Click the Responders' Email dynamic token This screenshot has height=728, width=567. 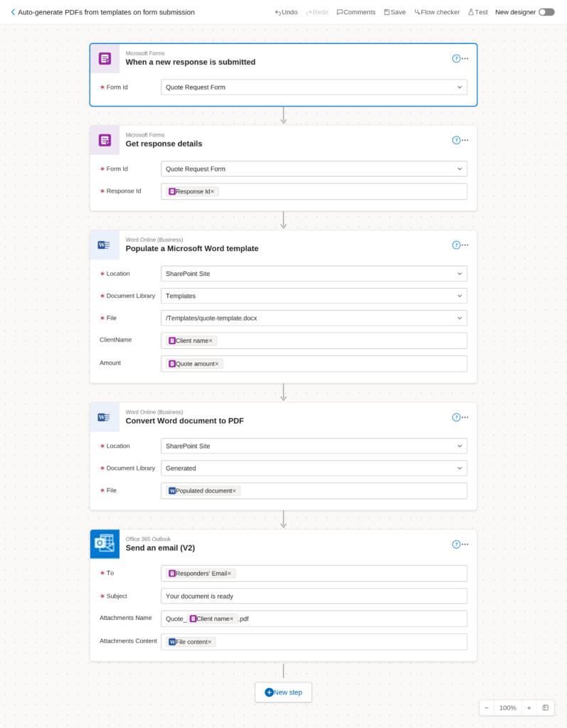pyautogui.click(x=201, y=574)
